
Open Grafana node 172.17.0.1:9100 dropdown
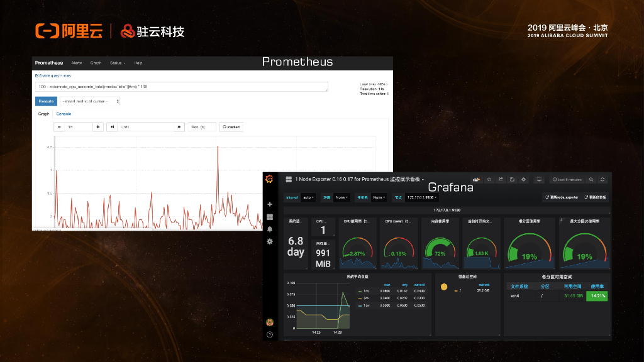pos(421,197)
